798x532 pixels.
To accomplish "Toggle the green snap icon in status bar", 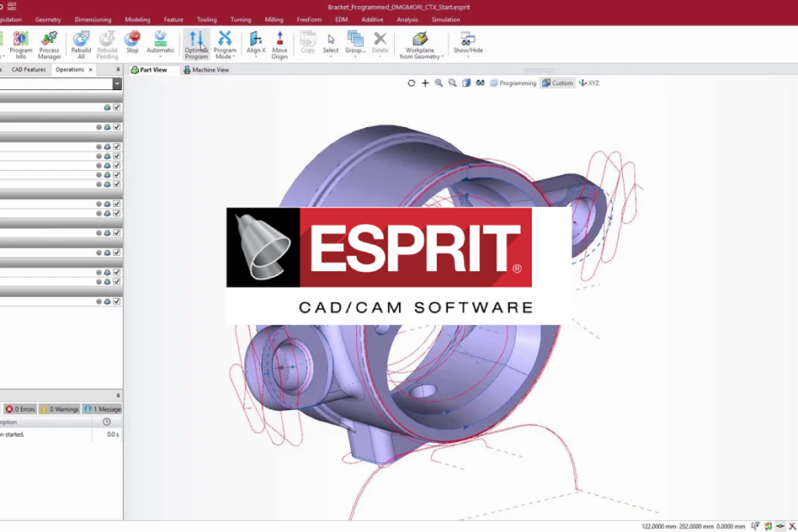I will pyautogui.click(x=780, y=526).
